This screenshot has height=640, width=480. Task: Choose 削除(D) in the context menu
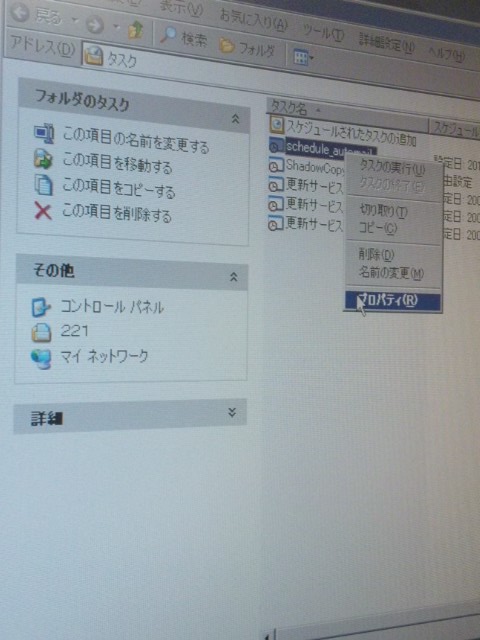[376, 255]
